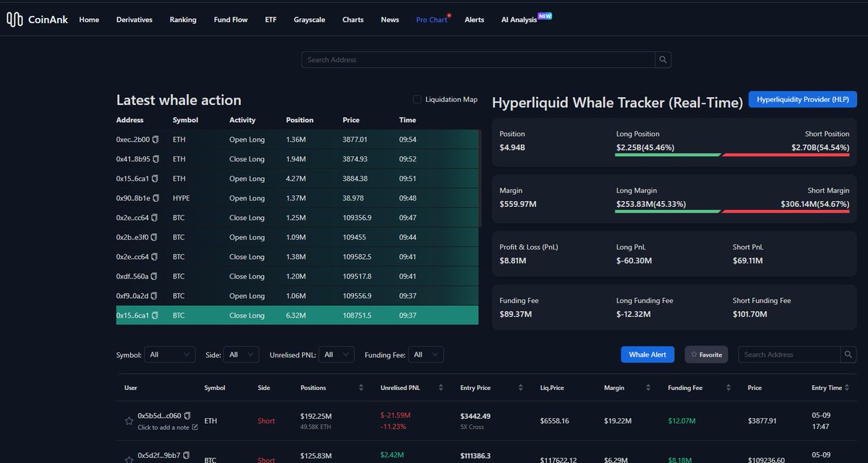Click the edit note pencil icon

click(195, 427)
